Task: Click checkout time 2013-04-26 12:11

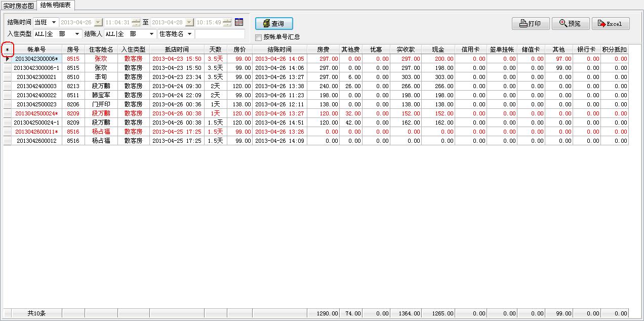Action: coord(279,104)
